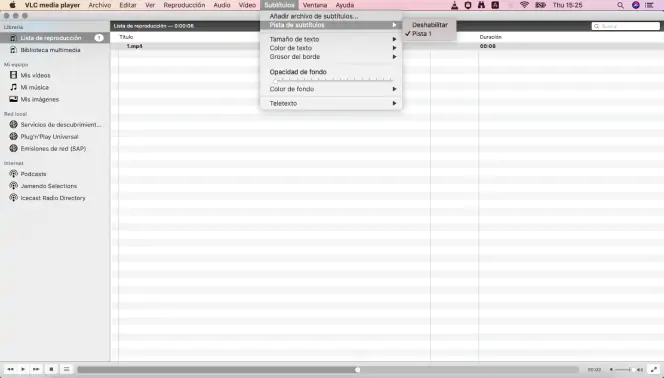Click the shield icon in menu bar
Image resolution: width=664 pixels, height=378 pixels.
tap(468, 5)
